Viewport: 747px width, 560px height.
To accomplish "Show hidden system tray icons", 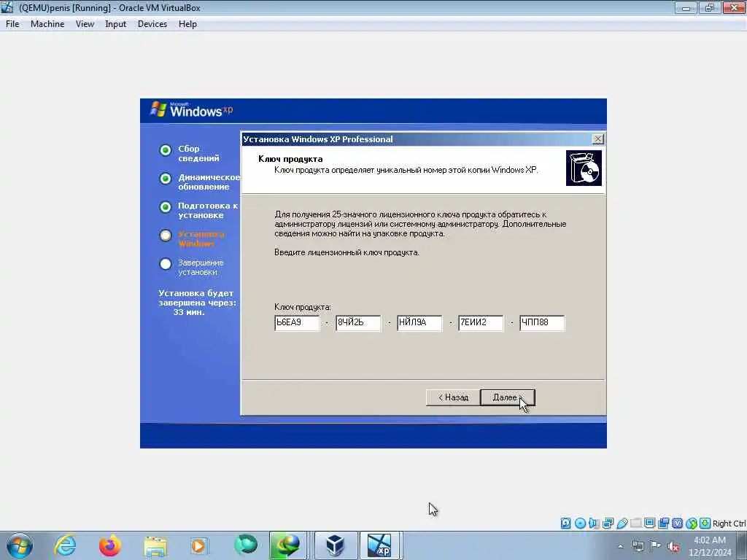I will click(x=620, y=547).
